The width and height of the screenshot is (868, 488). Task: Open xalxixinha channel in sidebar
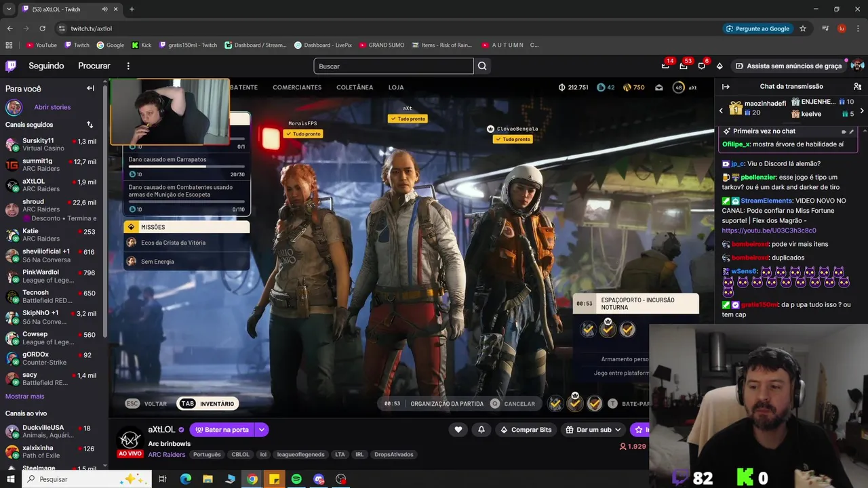coord(52,451)
